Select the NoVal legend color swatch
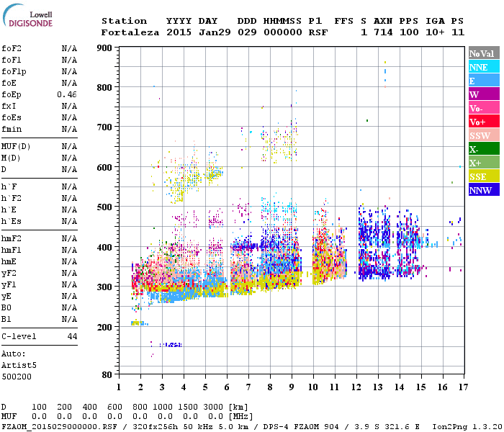Image resolution: width=504 pixels, height=432 pixels. [484, 54]
